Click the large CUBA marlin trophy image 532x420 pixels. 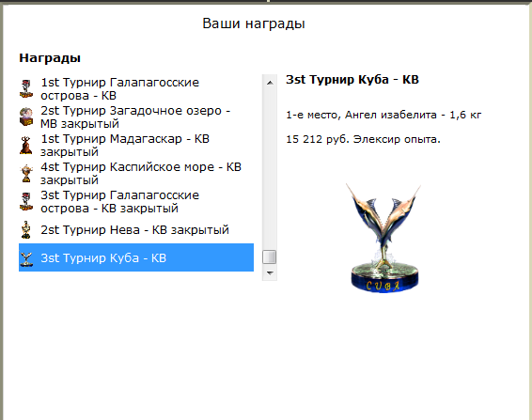pos(383,238)
